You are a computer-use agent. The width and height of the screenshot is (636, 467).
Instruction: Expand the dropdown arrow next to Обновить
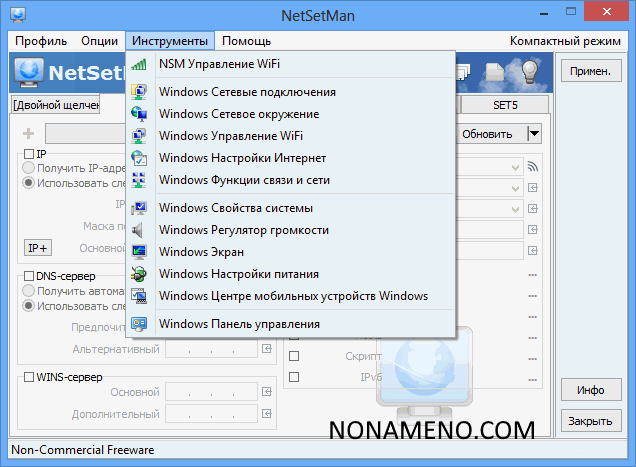534,134
